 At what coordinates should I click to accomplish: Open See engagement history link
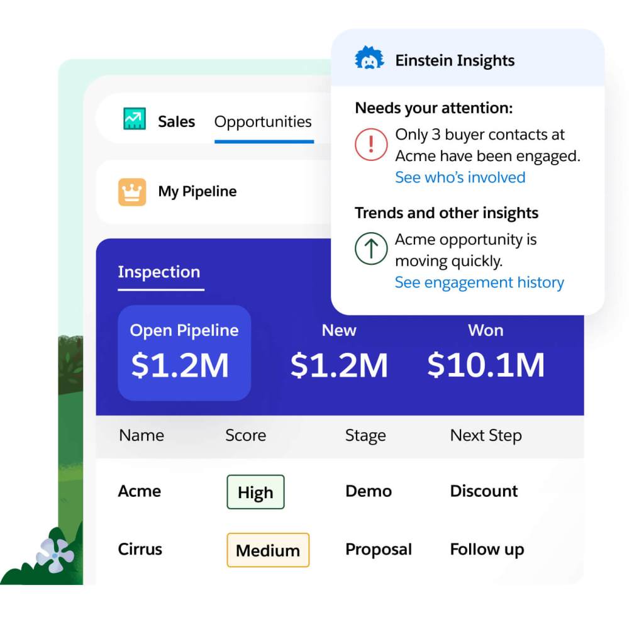pos(479,282)
